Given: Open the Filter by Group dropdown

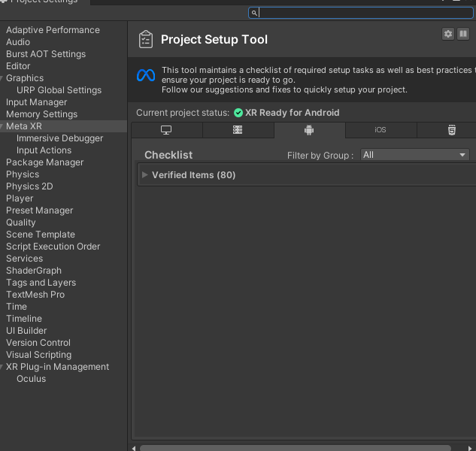Looking at the screenshot, I should 415,155.
